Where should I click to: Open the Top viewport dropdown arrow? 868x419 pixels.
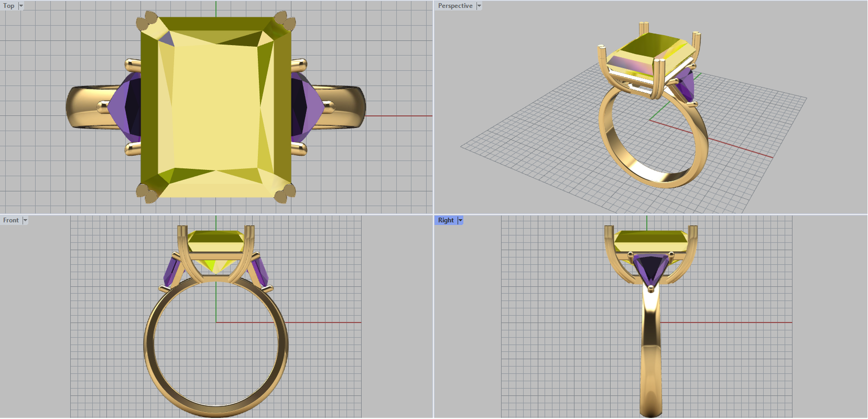pyautogui.click(x=21, y=6)
